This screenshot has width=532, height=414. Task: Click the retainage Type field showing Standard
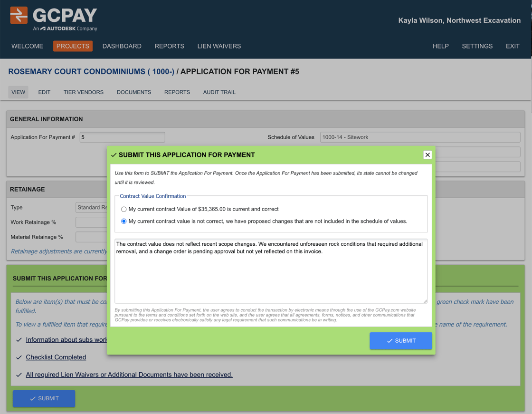(91, 208)
